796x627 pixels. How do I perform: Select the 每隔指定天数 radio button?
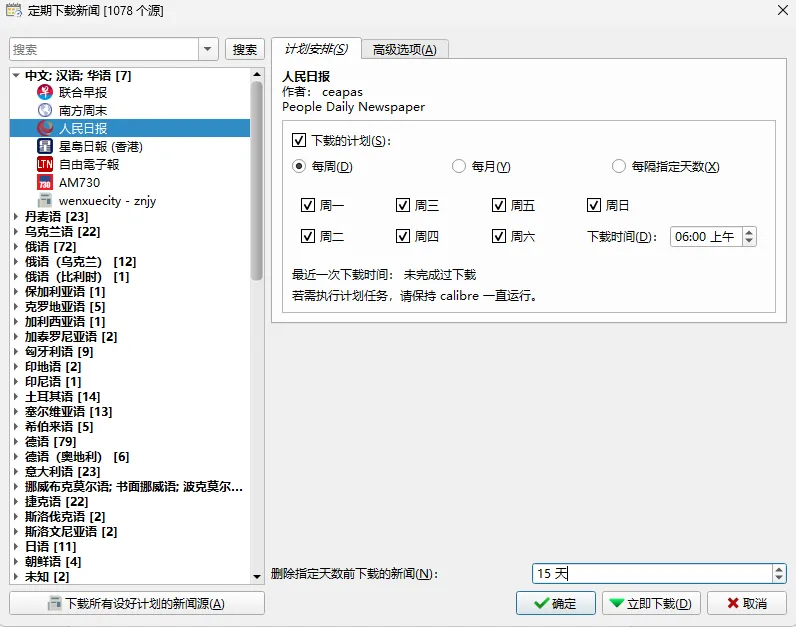coord(618,166)
